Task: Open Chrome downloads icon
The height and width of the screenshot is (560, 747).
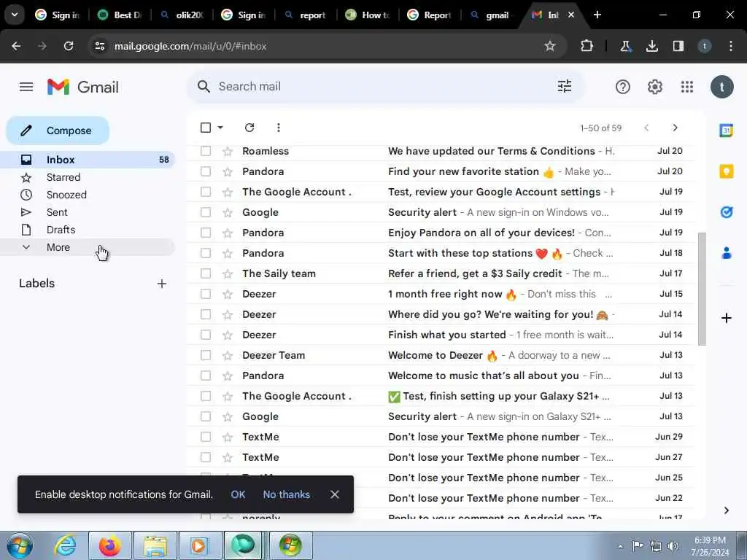Action: pos(651,46)
